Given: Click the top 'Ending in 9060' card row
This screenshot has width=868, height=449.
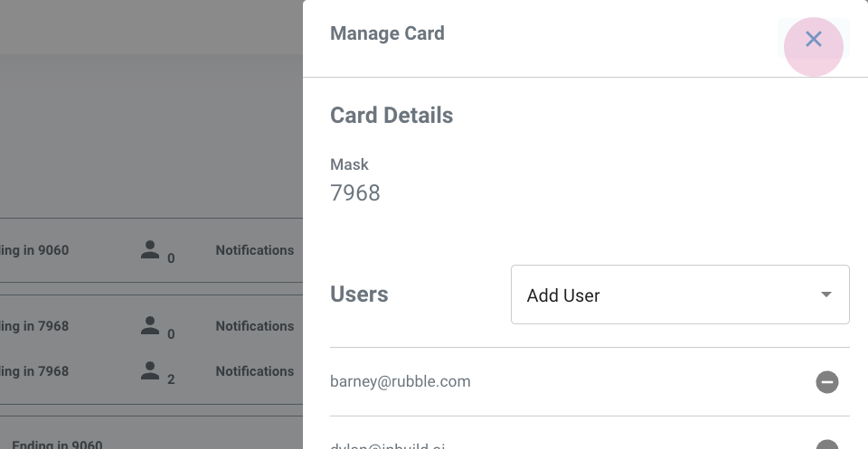Looking at the screenshot, I should click(x=35, y=250).
